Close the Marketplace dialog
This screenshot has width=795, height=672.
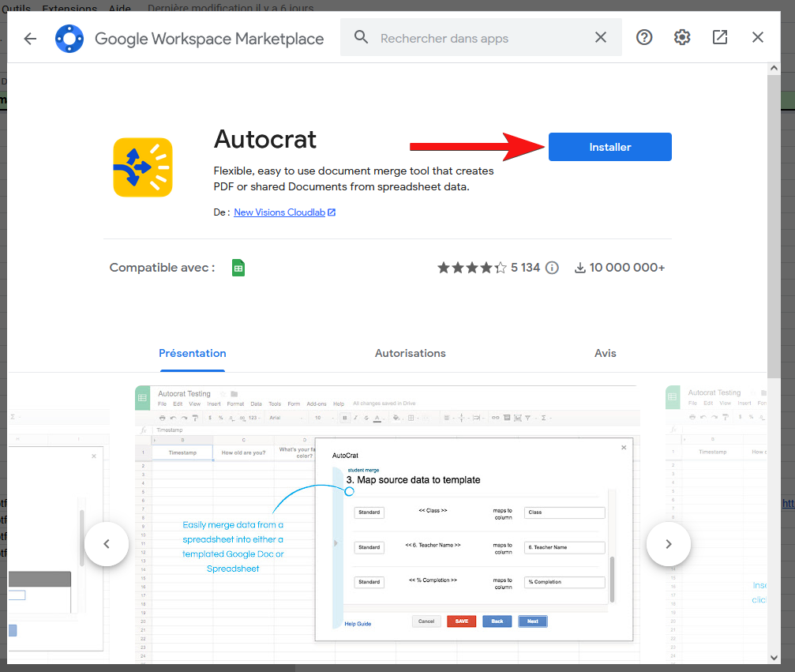point(757,38)
